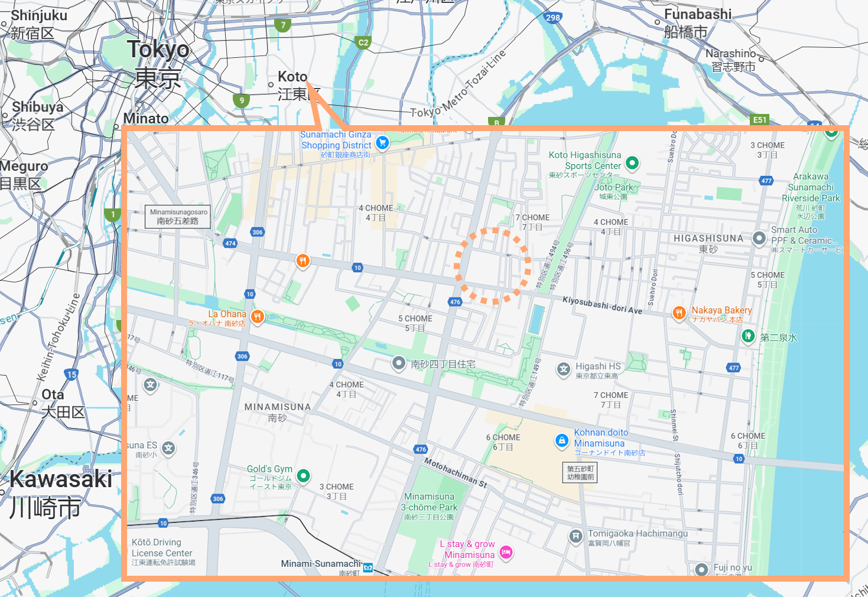Click the Smart Auto PPF & Ceramic marker
Screen dimensions: 868x597
coord(759,239)
